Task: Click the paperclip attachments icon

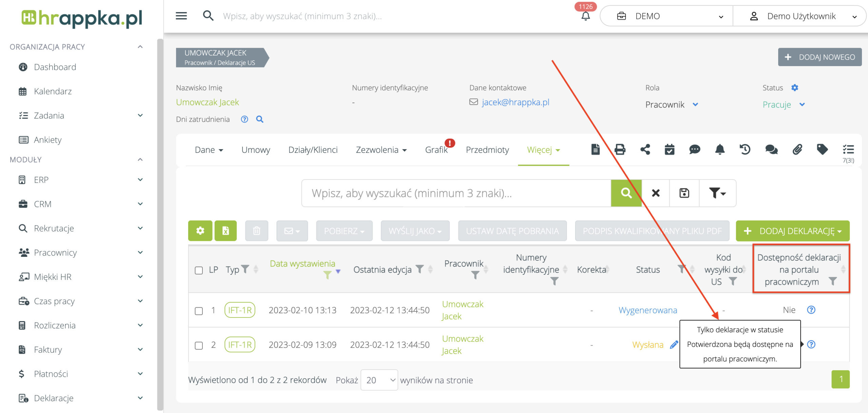Action: point(797,149)
